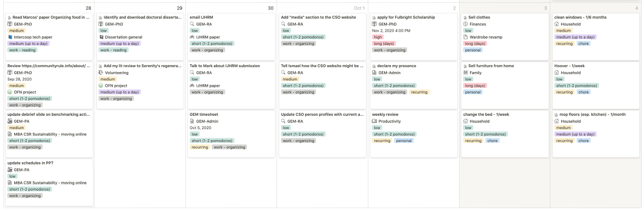The height and width of the screenshot is (210, 644).
Task: Click 'Dissertation general' relation on Sep 29 card
Action: (123, 37)
